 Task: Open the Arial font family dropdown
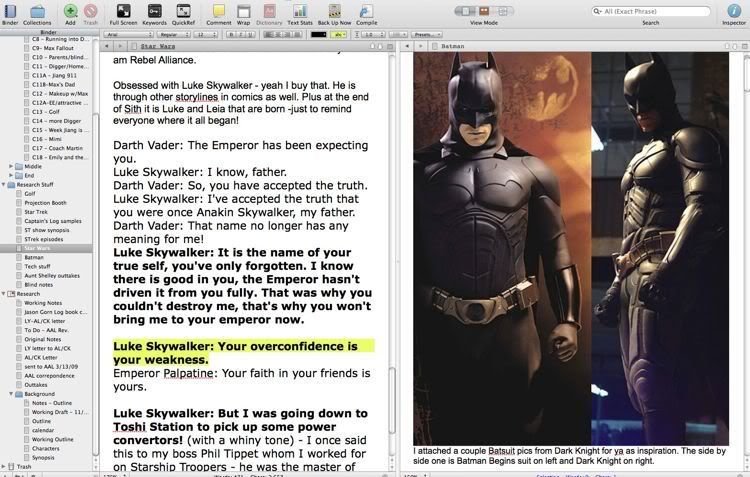click(129, 34)
